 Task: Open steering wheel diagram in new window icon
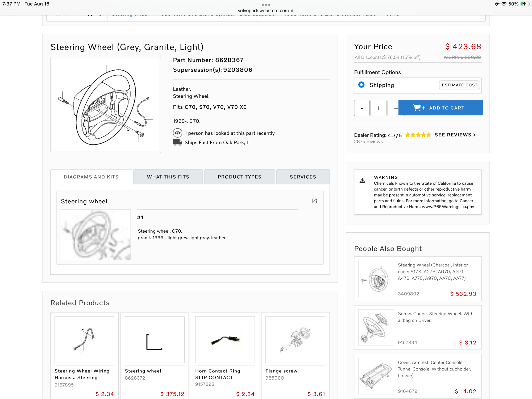tap(314, 201)
